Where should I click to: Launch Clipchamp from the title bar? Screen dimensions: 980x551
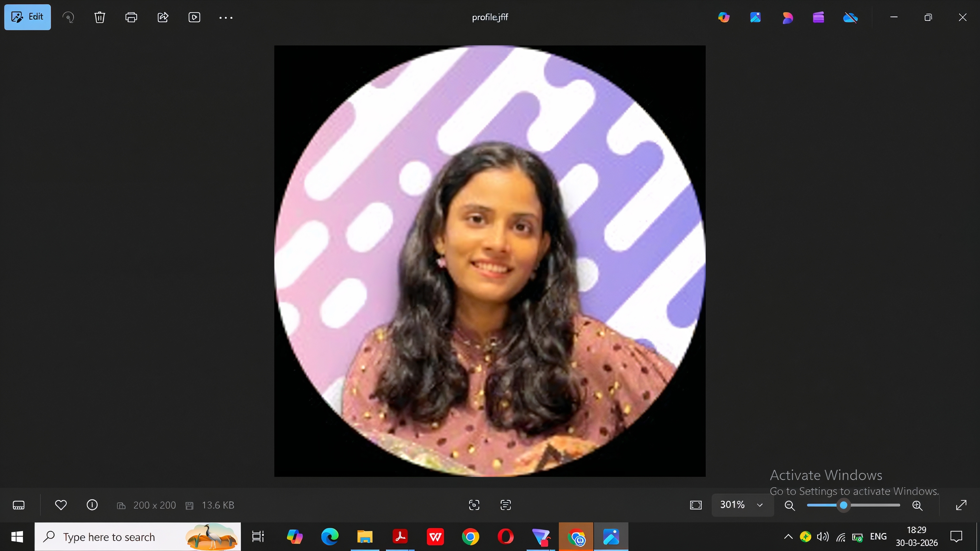819,17
